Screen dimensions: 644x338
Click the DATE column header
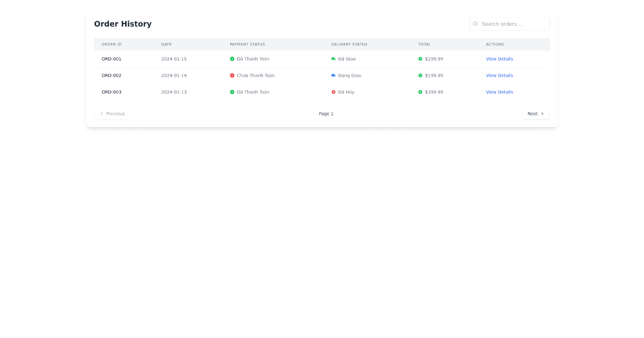[x=166, y=45]
